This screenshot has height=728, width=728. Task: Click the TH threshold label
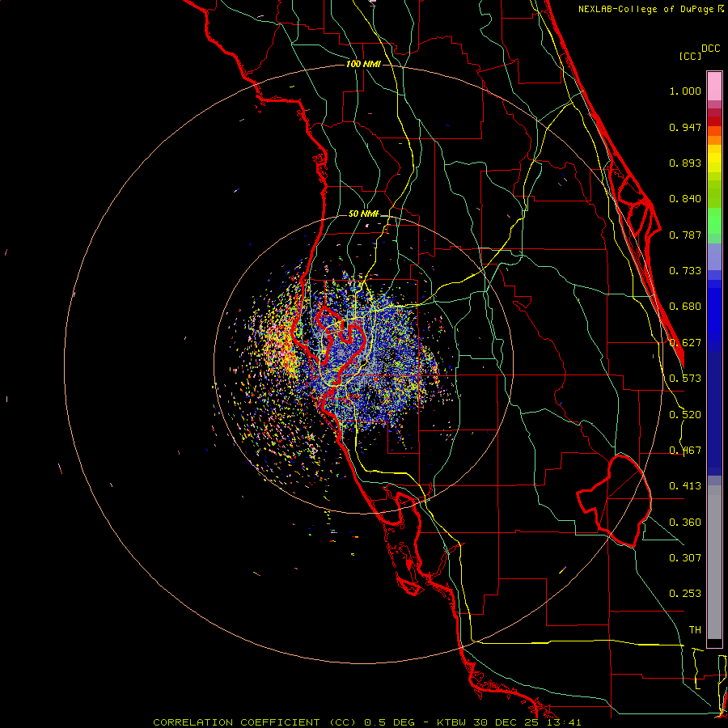pyautogui.click(x=695, y=630)
